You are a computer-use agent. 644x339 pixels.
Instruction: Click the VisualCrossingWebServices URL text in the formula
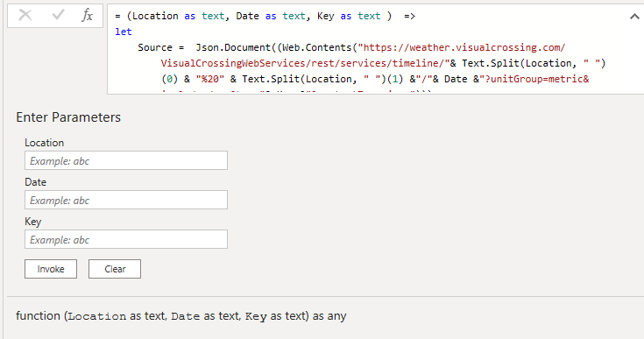pyautogui.click(x=305, y=63)
